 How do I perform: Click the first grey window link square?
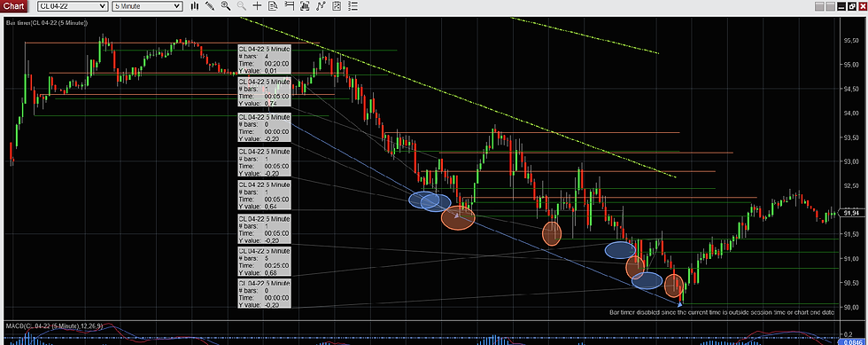[x=820, y=7]
